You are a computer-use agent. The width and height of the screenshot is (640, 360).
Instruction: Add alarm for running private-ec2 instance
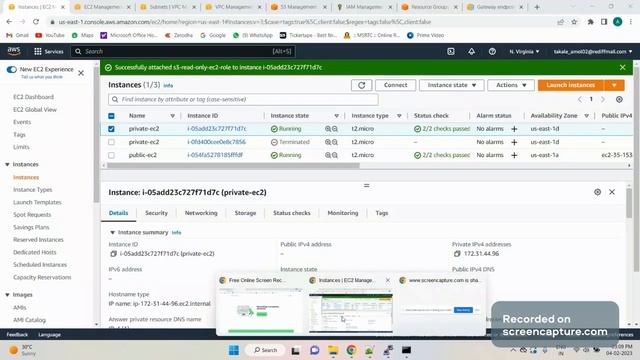(514, 129)
